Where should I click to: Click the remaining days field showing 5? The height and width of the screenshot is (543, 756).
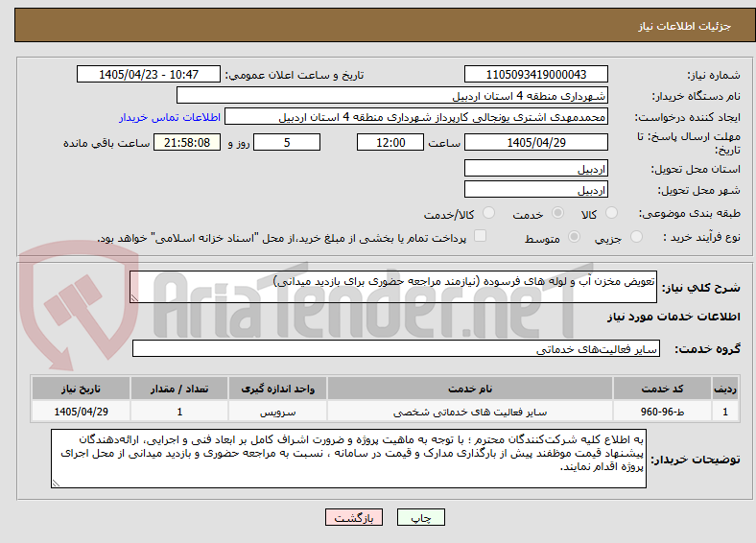[287, 142]
